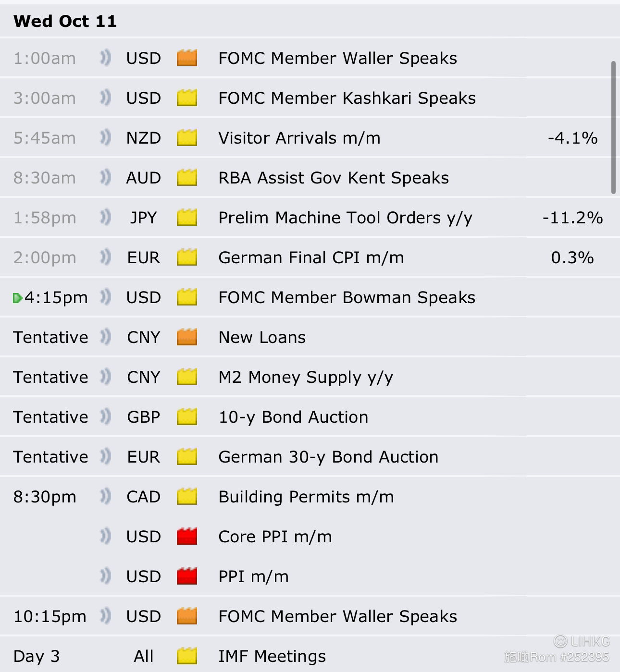620x672 pixels.
Task: Click the green current-event arrow at 4:15pm
Action: [17, 298]
